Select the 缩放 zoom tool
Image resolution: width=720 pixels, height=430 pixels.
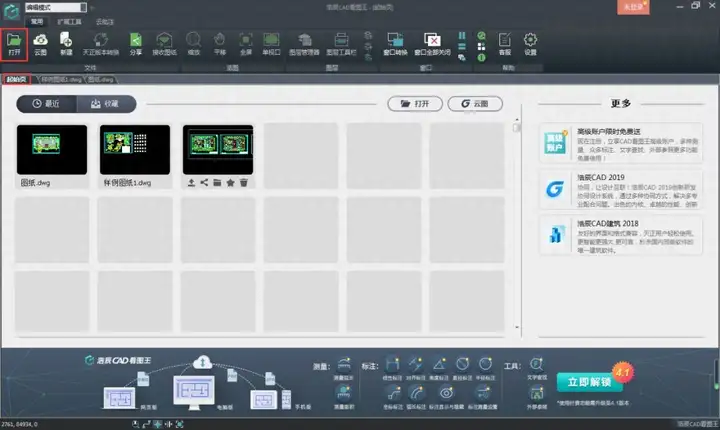(194, 44)
